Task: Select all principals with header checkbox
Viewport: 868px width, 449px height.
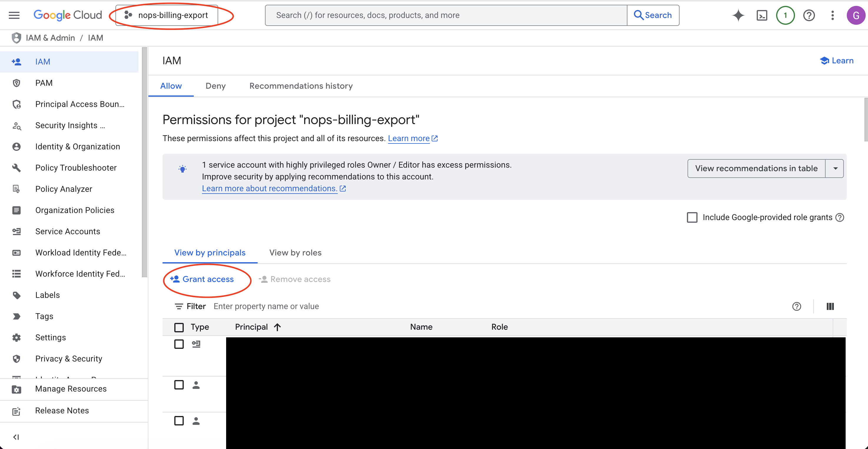Action: (179, 327)
